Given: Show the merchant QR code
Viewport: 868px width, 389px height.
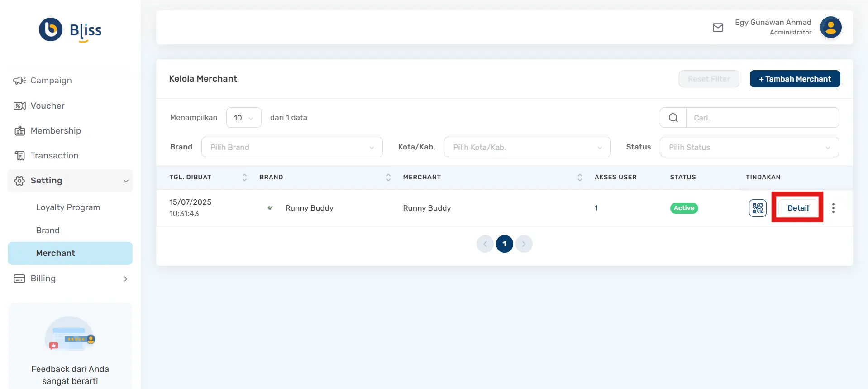Looking at the screenshot, I should tap(757, 208).
